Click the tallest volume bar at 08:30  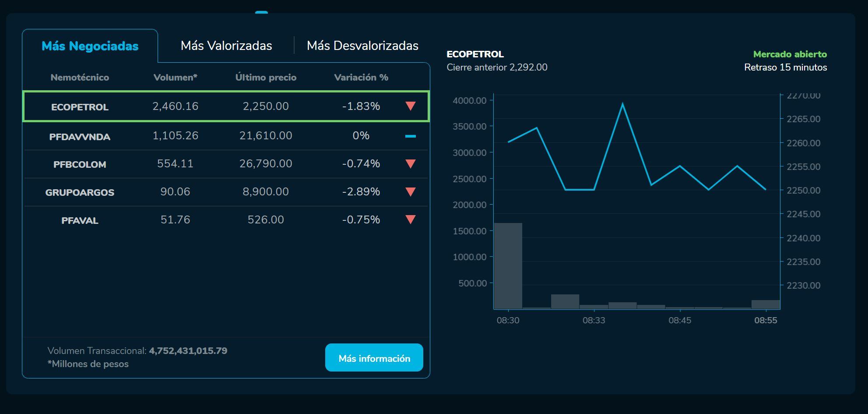tap(508, 265)
